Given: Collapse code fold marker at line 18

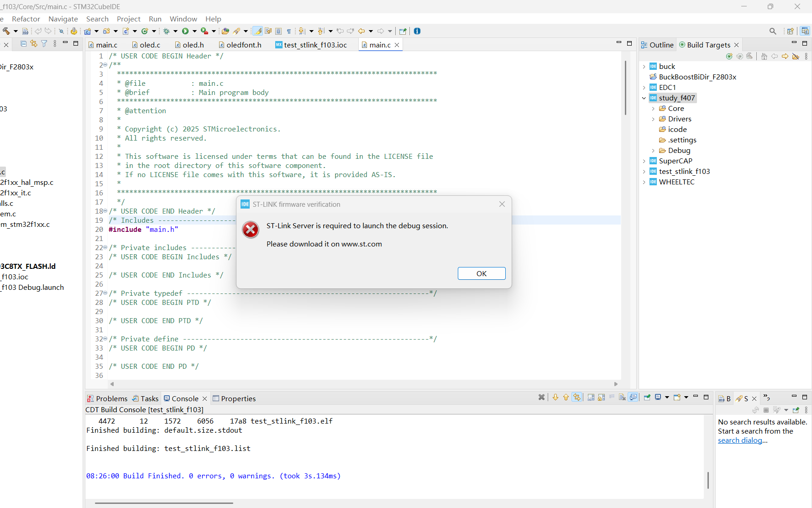Looking at the screenshot, I should pos(105,211).
